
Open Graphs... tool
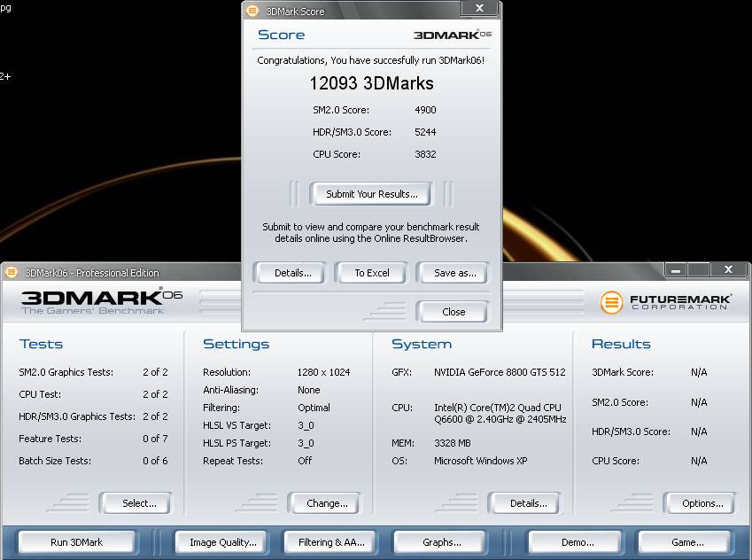tap(441, 542)
